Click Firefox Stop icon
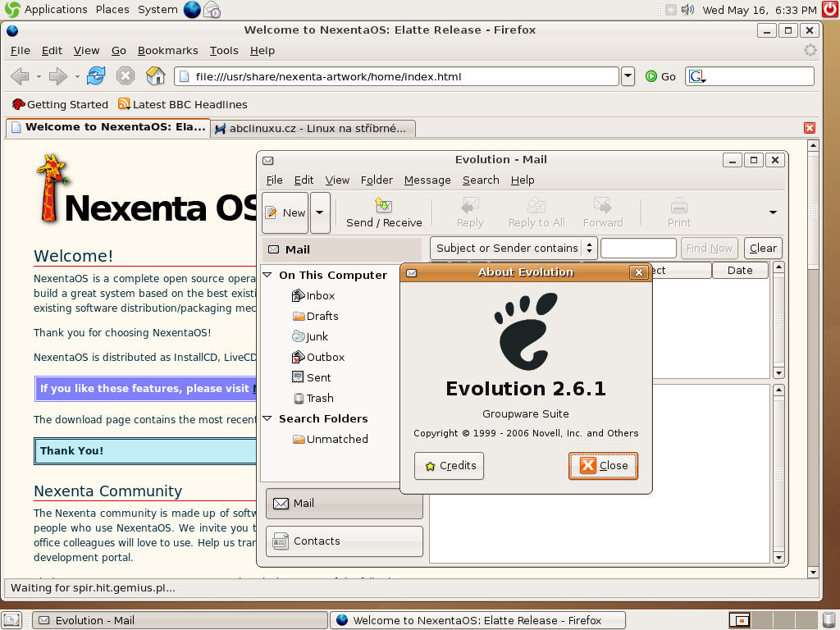This screenshot has width=840, height=630. click(126, 76)
